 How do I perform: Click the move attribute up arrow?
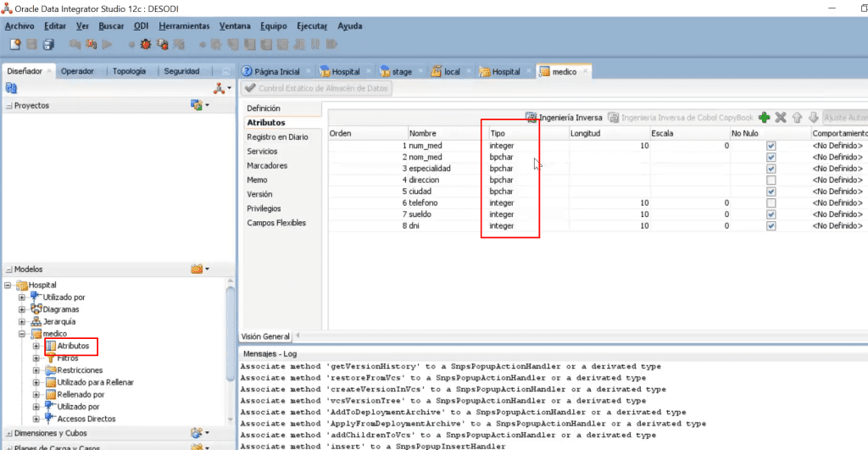tap(797, 117)
